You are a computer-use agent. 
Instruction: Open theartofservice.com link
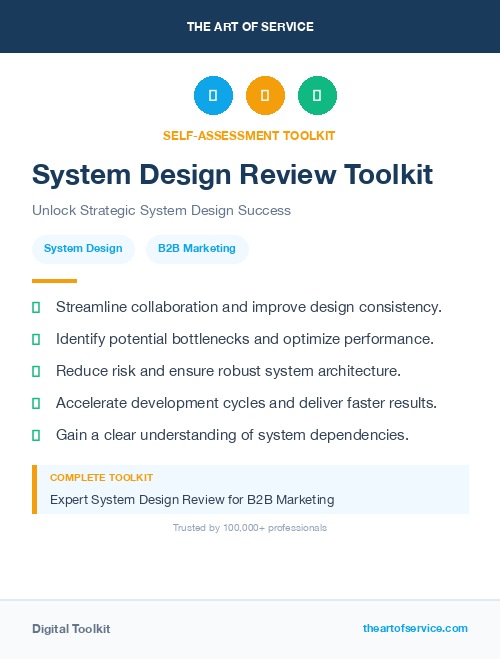(415, 628)
